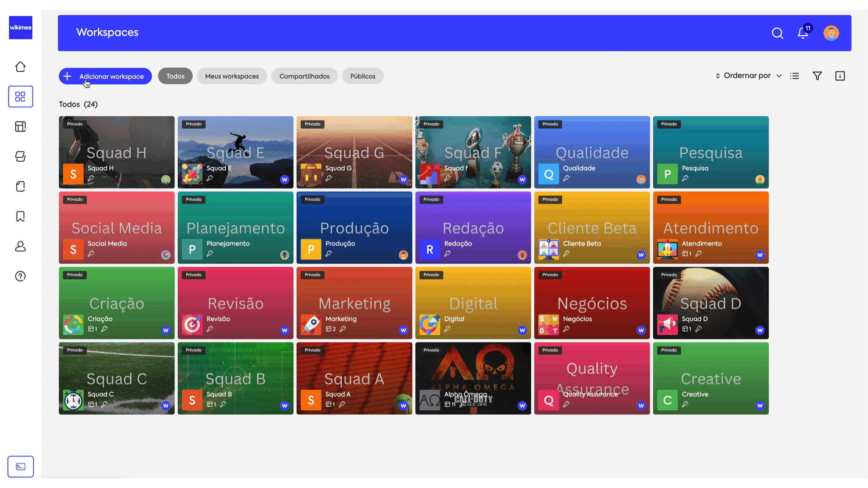Expand the Ordernar por dropdown
Screen dimensions: 868x488
click(x=748, y=76)
